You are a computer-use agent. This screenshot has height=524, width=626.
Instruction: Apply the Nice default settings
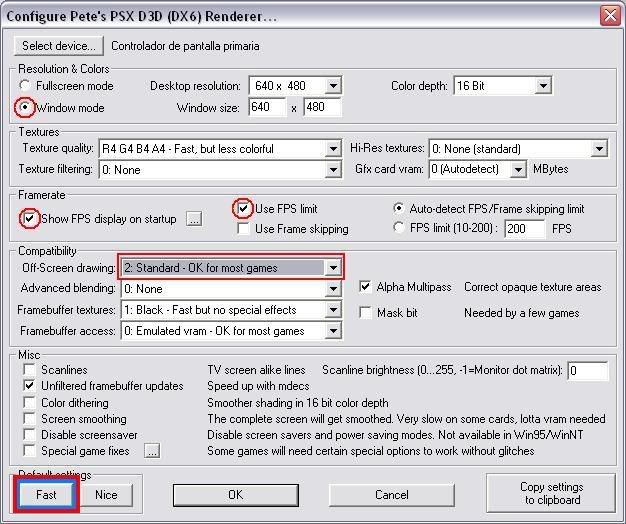106,494
